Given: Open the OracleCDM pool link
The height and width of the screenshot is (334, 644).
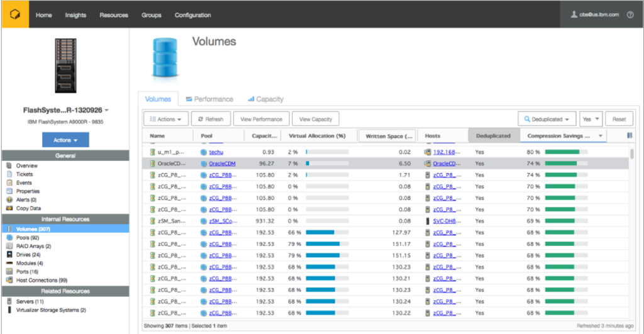Looking at the screenshot, I should coord(222,164).
